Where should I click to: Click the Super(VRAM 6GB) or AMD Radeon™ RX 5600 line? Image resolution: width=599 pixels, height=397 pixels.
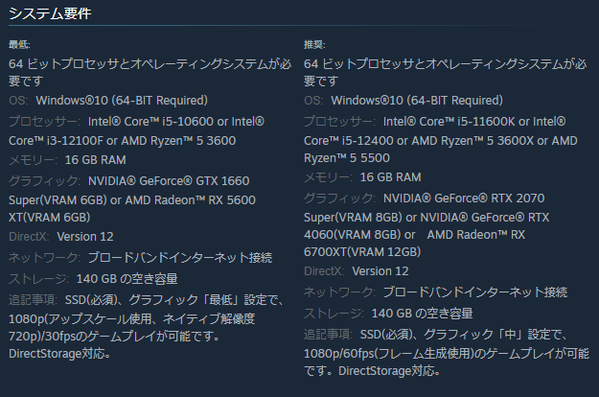coord(132,200)
